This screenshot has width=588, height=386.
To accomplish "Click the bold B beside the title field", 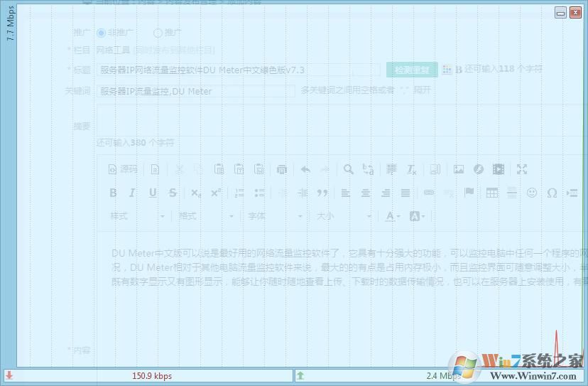I will tap(459, 70).
